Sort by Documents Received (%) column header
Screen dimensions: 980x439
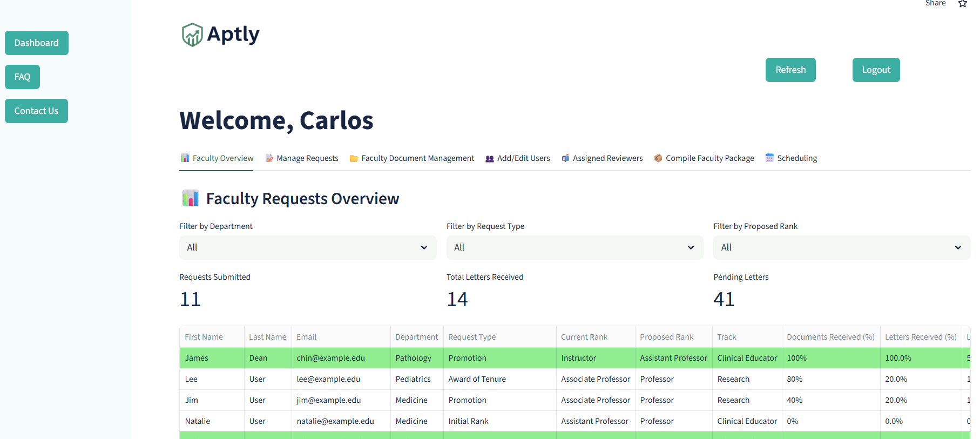[831, 337]
